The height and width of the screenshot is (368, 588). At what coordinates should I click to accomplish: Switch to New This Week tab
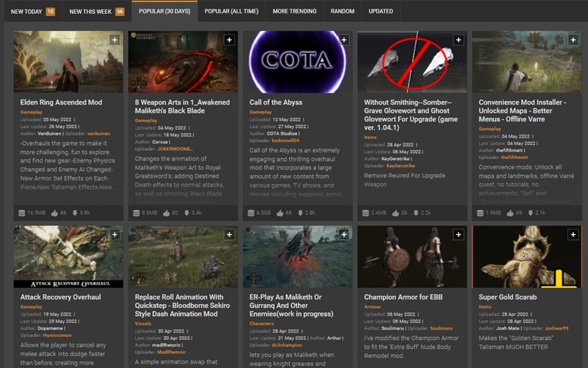coord(97,11)
